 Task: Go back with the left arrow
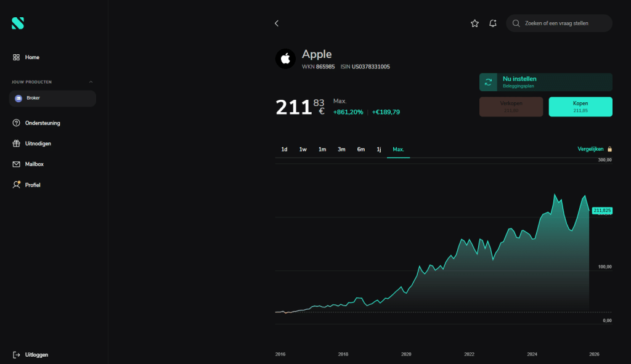[277, 23]
